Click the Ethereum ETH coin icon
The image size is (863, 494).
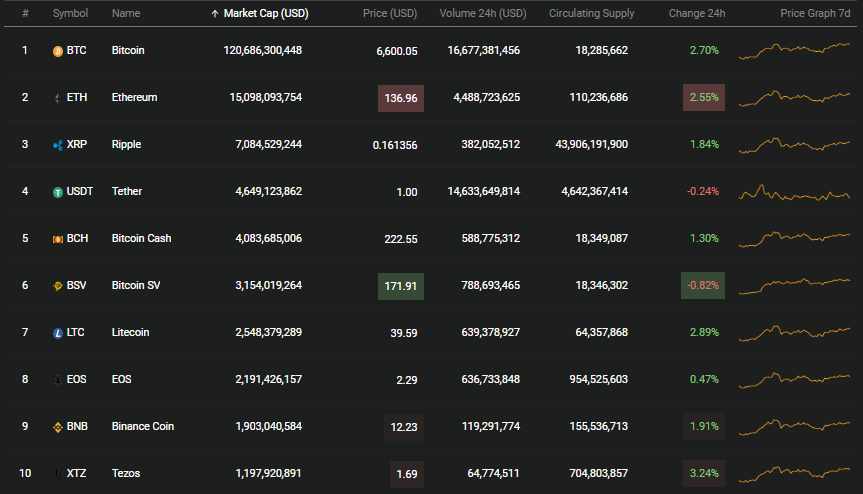[x=58, y=98]
